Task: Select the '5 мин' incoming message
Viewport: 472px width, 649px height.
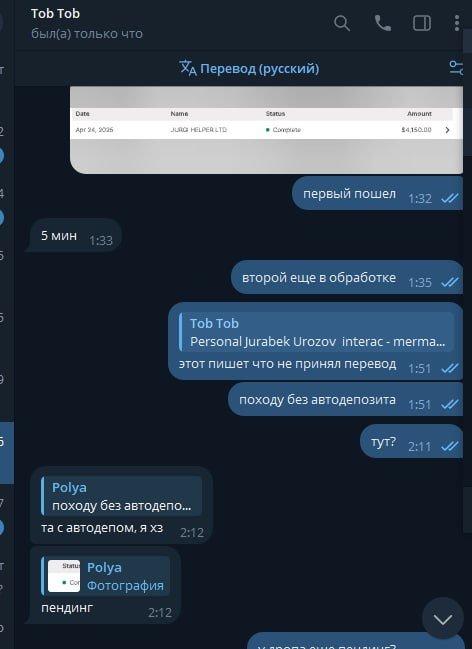Action: (x=74, y=235)
